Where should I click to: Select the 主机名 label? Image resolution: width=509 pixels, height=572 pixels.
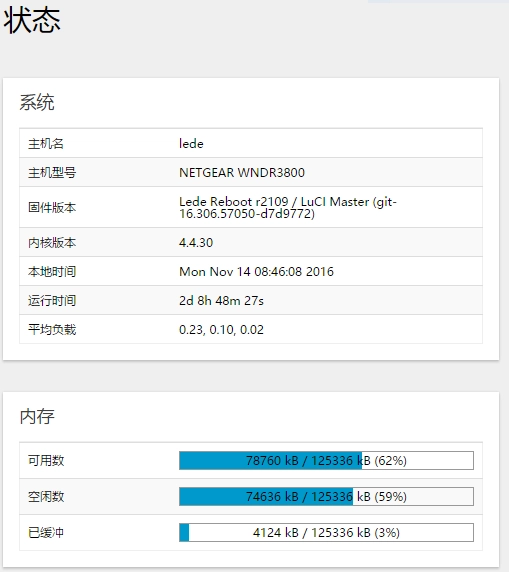46,143
